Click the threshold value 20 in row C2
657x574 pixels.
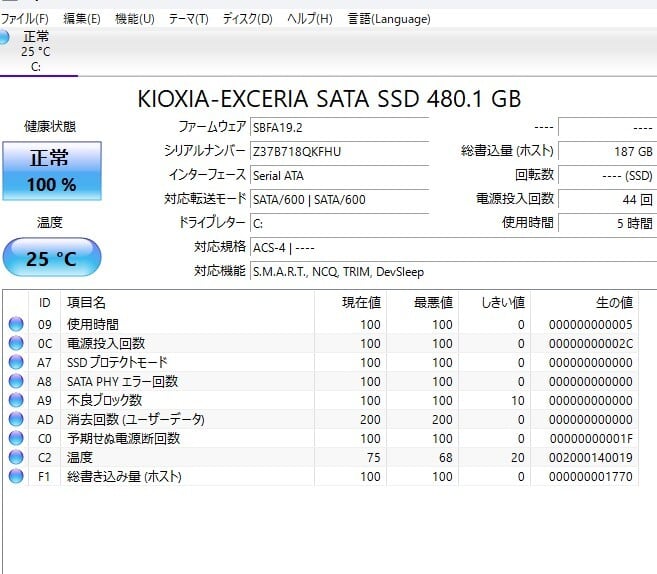click(x=518, y=458)
